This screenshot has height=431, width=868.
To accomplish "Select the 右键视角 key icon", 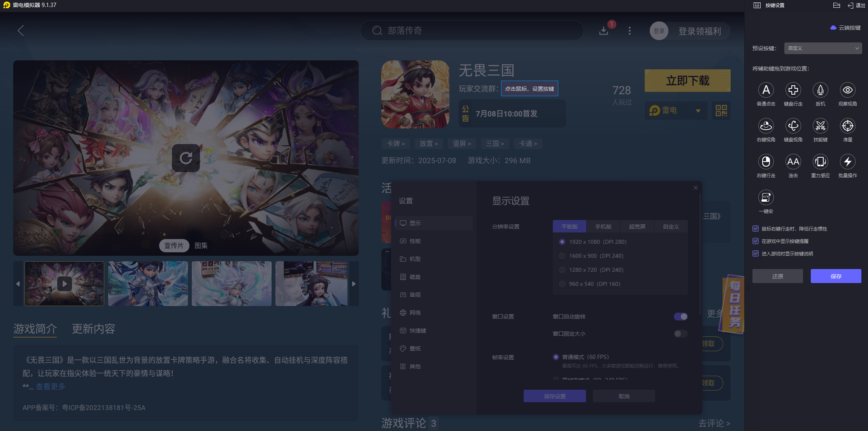I will pos(766,126).
